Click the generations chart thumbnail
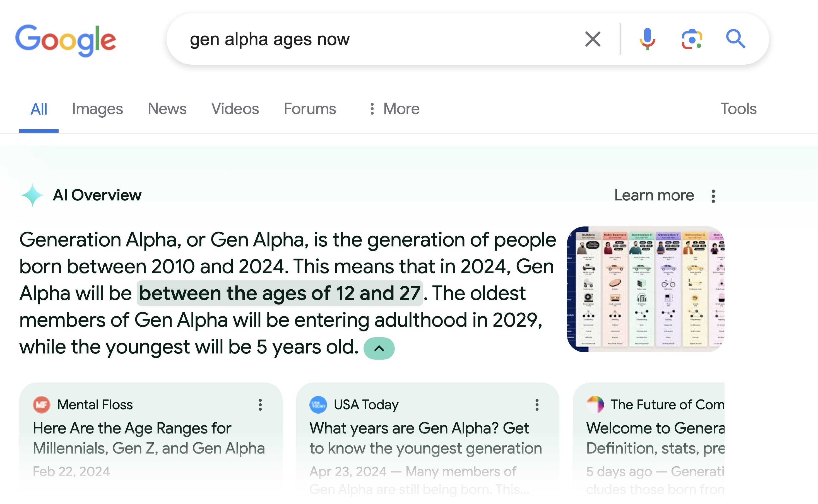Screen dimensions: 818x504 point(645,289)
